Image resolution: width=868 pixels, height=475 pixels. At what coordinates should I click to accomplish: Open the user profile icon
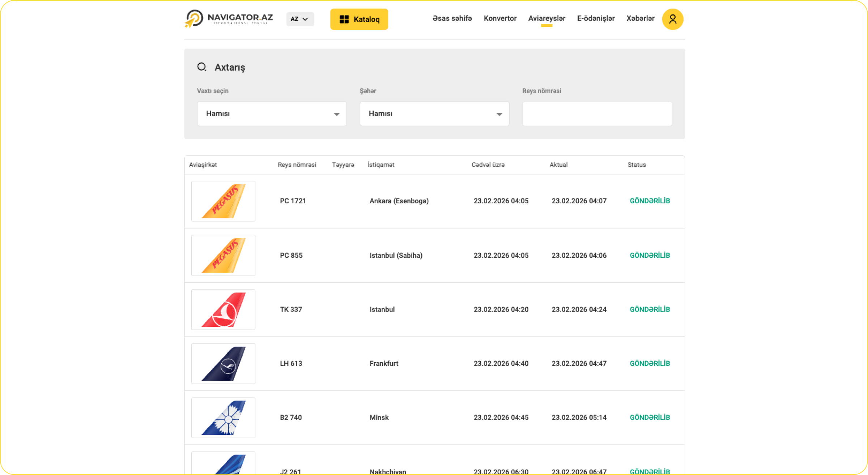(x=672, y=19)
